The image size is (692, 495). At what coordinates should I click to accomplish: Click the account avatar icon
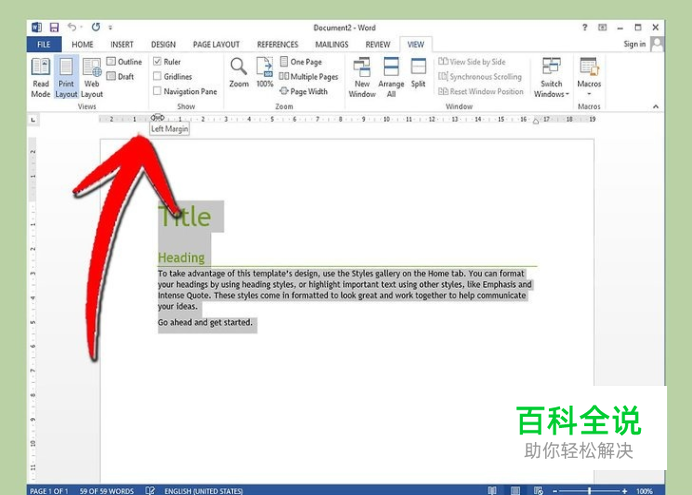[x=657, y=44]
